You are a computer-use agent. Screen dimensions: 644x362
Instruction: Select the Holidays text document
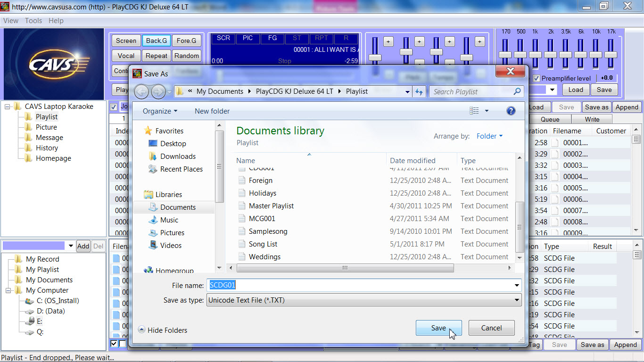[x=263, y=193]
